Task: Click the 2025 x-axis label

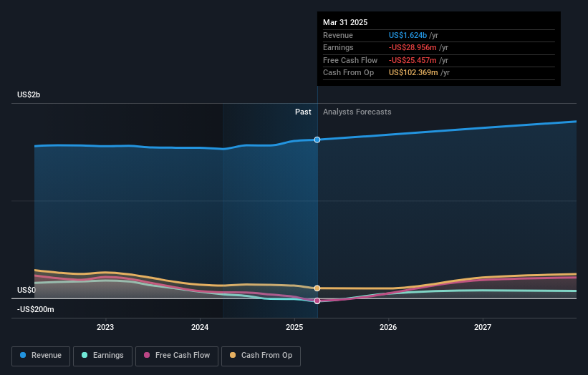Action: (x=294, y=327)
